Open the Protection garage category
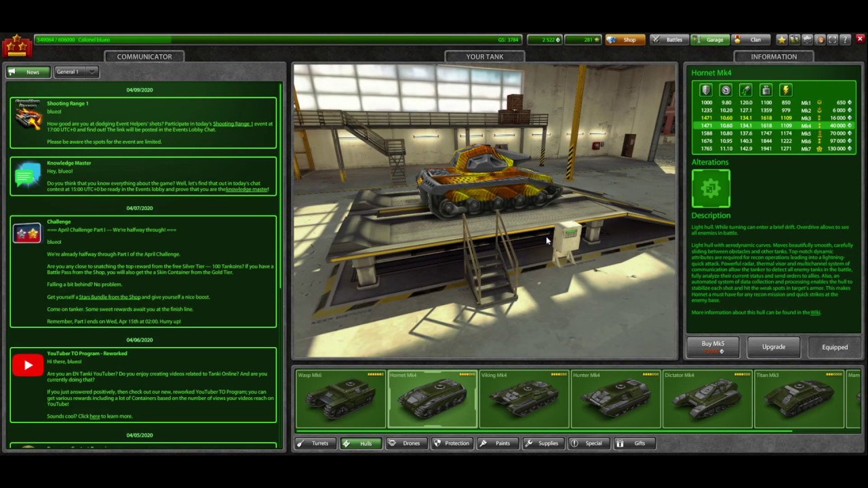The height and width of the screenshot is (488, 868). [452, 443]
